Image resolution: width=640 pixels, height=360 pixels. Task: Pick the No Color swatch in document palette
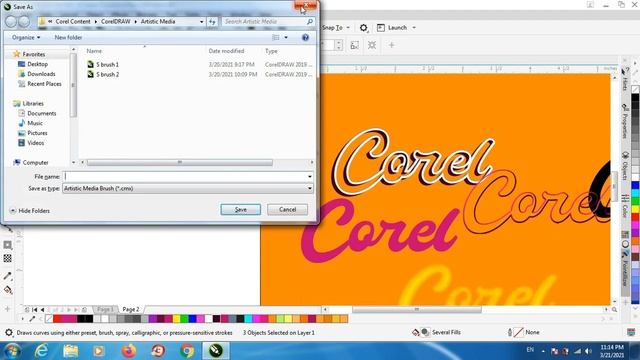tap(49, 318)
